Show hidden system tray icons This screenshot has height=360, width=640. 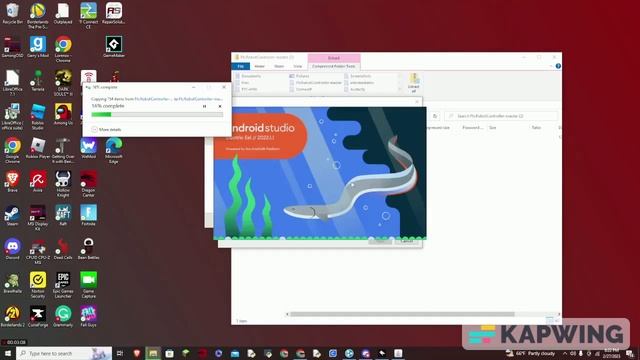565,353
